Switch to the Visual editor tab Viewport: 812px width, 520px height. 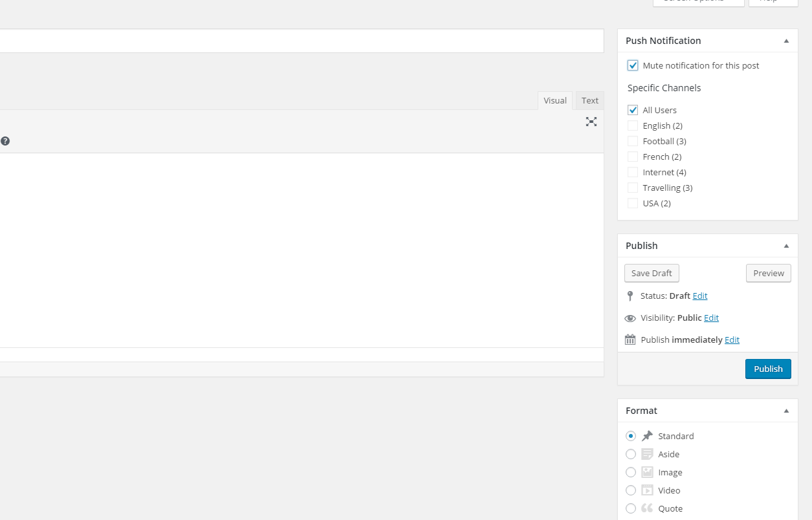coord(554,100)
